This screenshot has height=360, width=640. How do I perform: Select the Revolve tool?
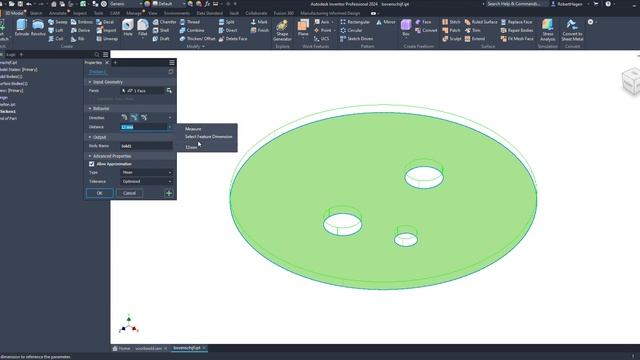point(38,28)
